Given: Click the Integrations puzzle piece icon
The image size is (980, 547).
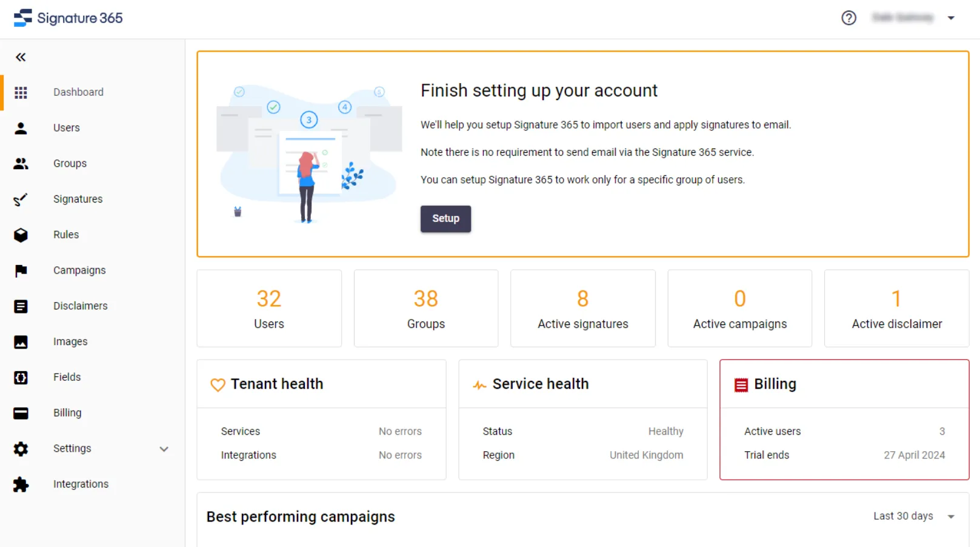Looking at the screenshot, I should [x=21, y=485].
